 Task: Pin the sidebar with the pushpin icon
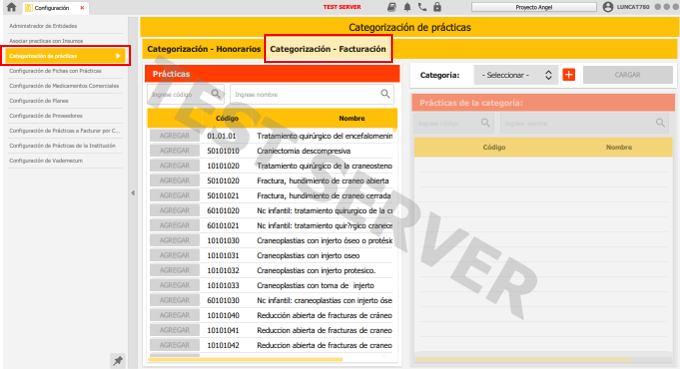118,360
